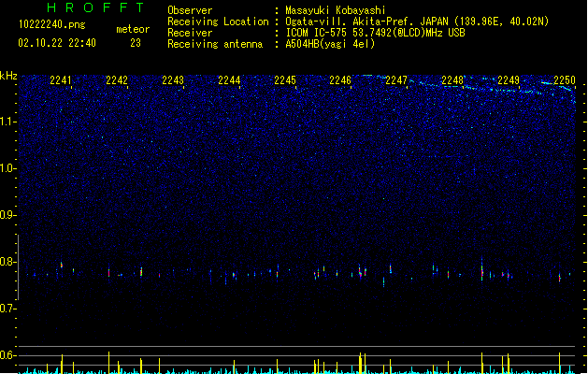Viewport: 588px width, 374px height.
Task: Click the 2249 time marker
Action: pos(509,80)
